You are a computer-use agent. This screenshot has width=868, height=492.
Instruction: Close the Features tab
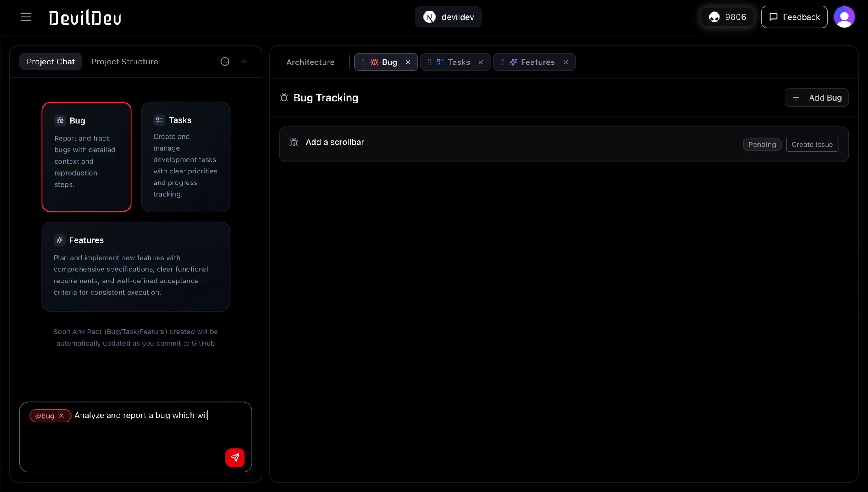[x=566, y=62]
